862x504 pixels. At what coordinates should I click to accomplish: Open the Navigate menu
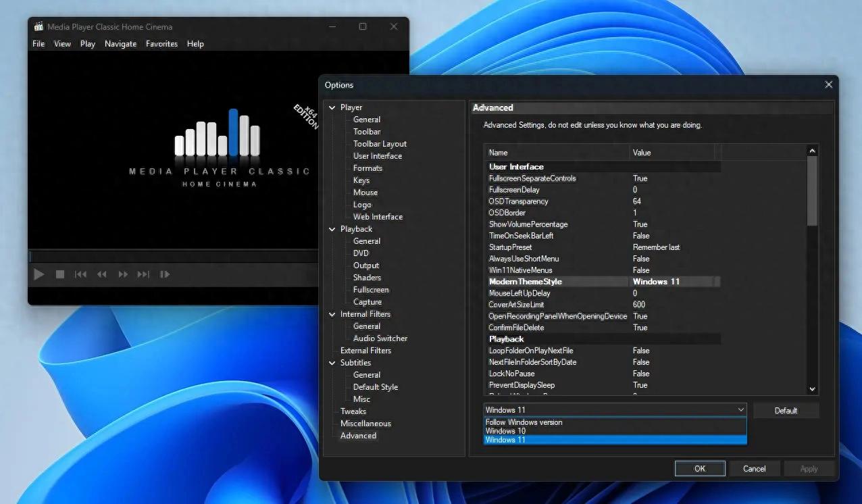(120, 44)
